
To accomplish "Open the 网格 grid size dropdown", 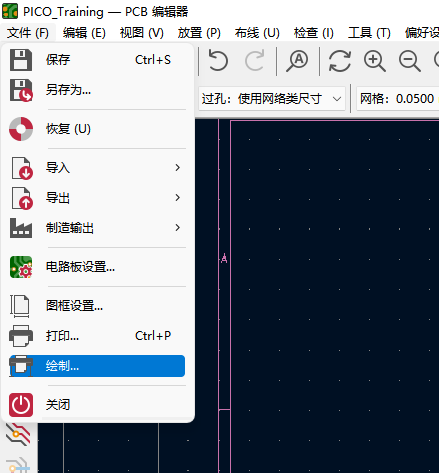I will click(398, 99).
